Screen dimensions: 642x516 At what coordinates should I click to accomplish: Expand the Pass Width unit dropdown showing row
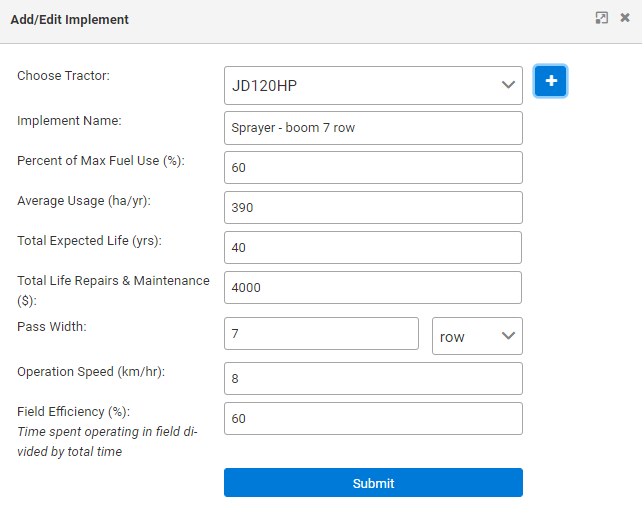(x=477, y=336)
